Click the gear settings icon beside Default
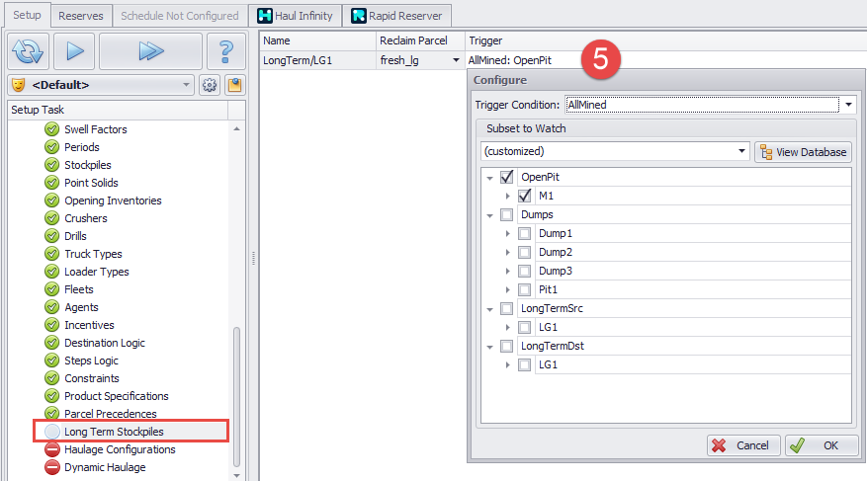The image size is (868, 481). [x=210, y=85]
